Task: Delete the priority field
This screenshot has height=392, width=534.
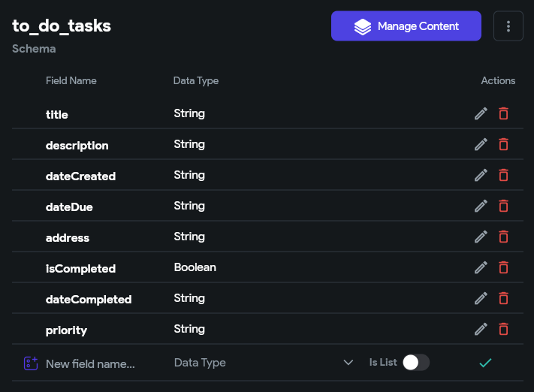Action: [x=503, y=329]
